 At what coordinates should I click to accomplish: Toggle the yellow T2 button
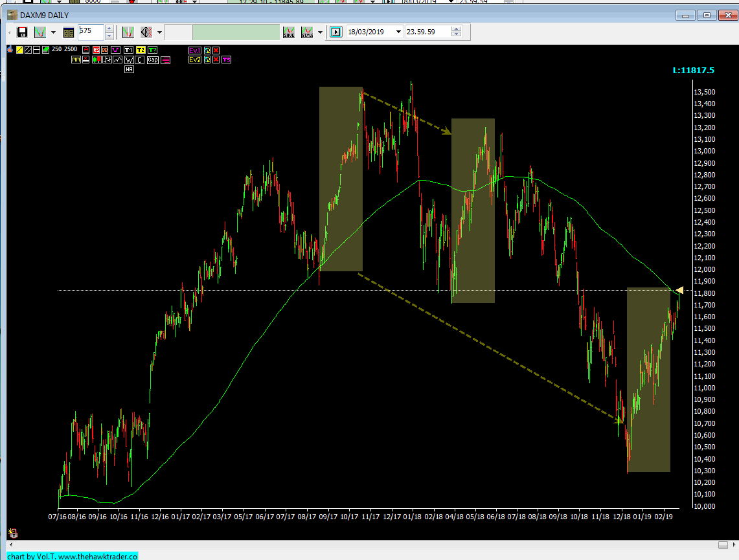(x=141, y=50)
